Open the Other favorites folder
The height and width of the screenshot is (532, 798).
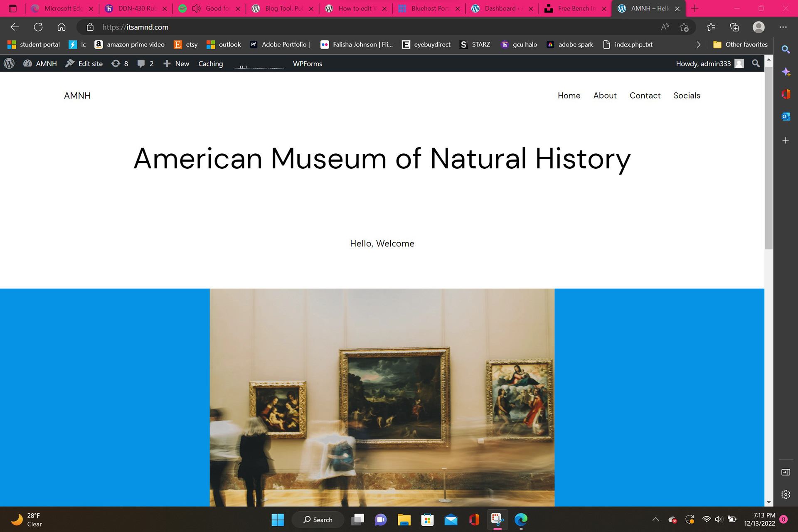[741, 44]
